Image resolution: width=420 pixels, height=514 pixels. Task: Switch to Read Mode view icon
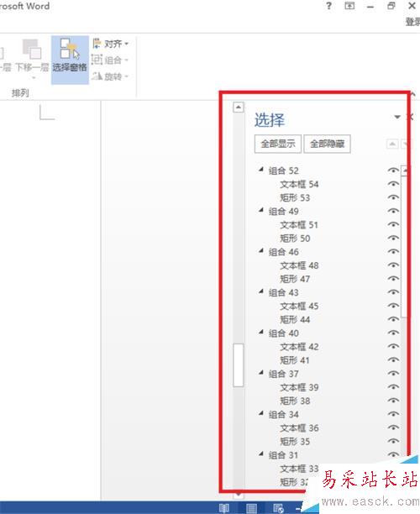[x=224, y=508]
